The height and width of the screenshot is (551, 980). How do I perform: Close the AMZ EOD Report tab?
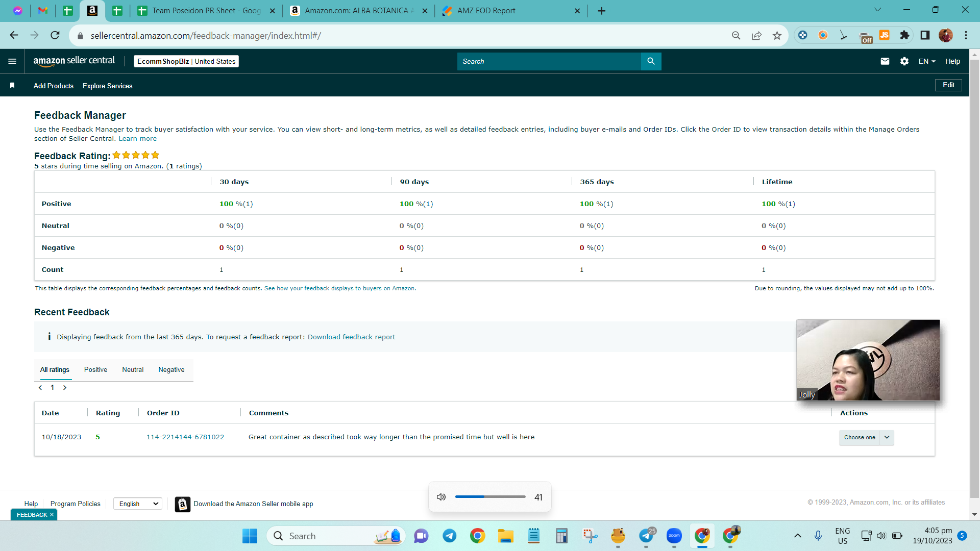pyautogui.click(x=577, y=11)
